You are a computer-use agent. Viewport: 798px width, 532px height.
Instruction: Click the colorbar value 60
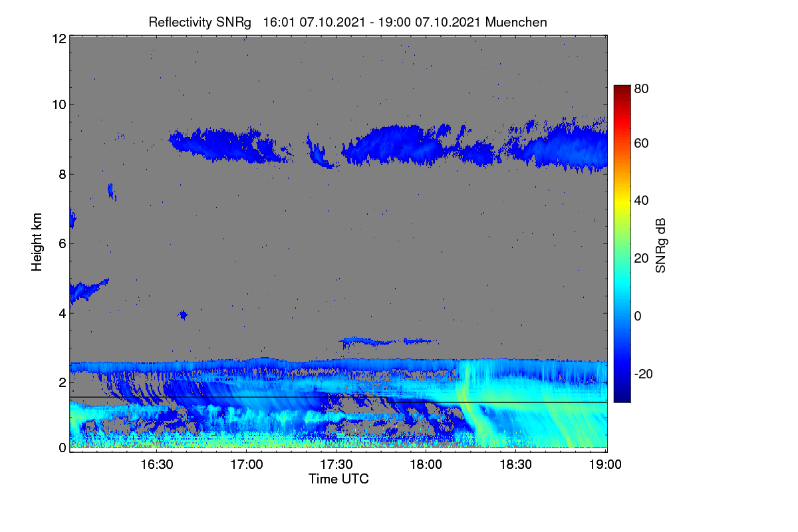(x=641, y=143)
